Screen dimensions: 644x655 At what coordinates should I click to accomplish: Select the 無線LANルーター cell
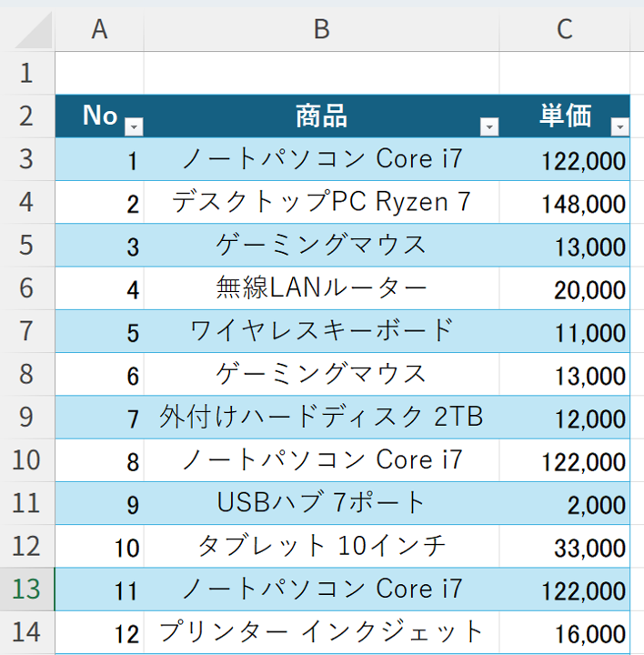(321, 288)
